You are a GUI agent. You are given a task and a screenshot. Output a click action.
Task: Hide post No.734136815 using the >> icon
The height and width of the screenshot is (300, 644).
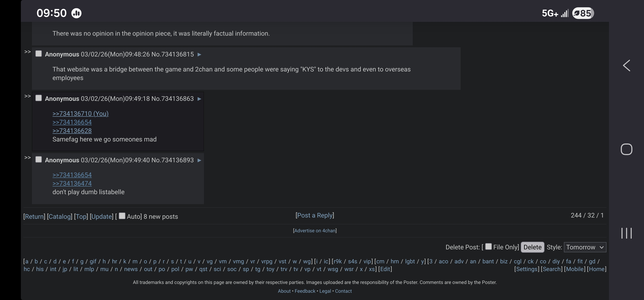[x=28, y=52]
